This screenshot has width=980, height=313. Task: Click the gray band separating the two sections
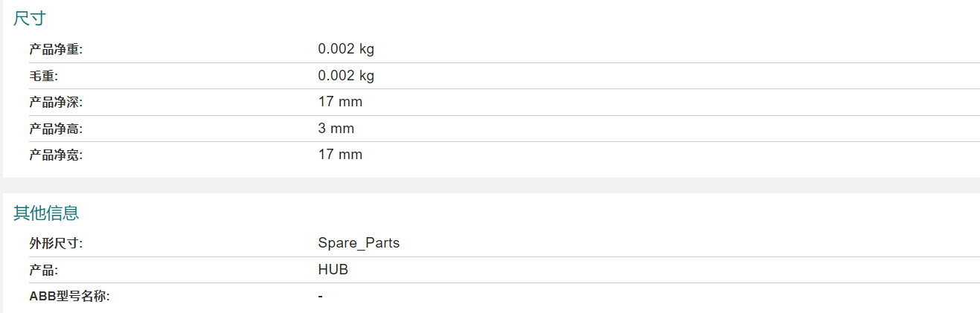click(x=490, y=185)
